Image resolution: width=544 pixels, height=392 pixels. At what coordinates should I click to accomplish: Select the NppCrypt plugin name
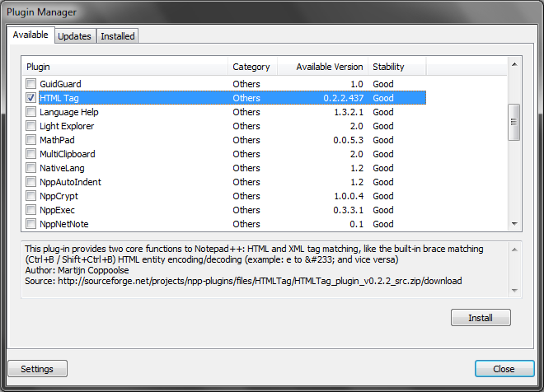point(59,196)
